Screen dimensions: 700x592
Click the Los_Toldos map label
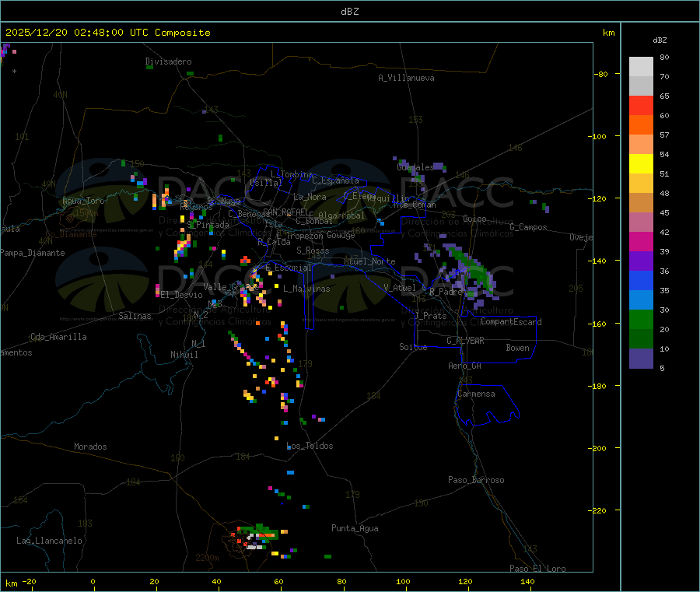point(310,446)
